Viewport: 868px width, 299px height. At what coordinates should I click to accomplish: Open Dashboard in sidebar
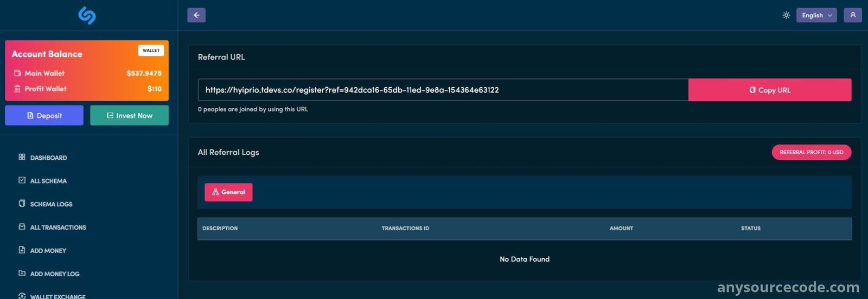48,158
